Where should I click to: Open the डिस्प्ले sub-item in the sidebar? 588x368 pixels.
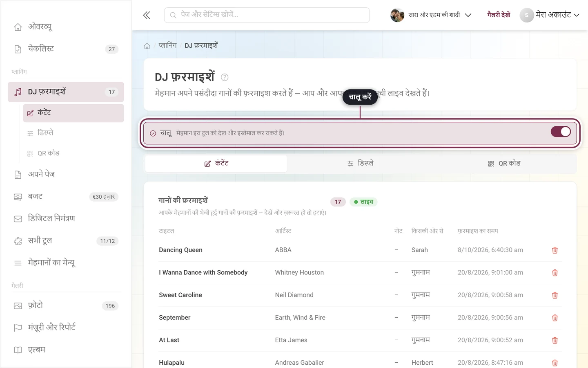73,133
